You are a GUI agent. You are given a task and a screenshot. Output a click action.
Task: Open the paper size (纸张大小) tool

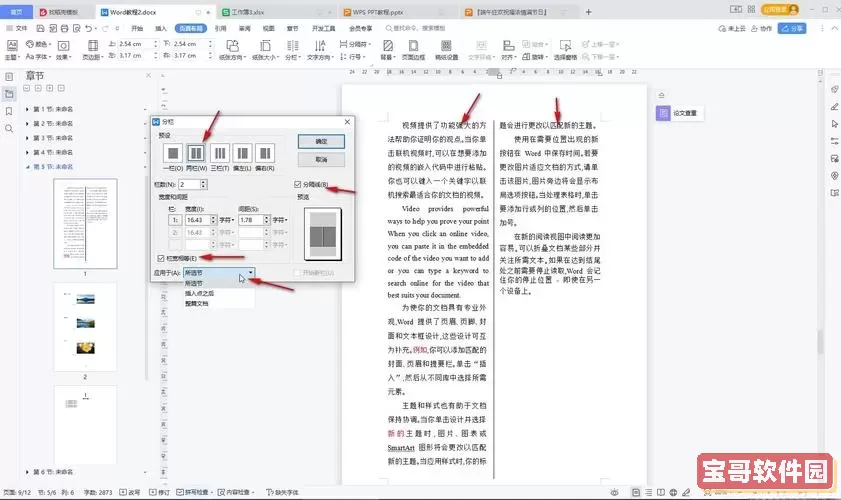tap(265, 49)
